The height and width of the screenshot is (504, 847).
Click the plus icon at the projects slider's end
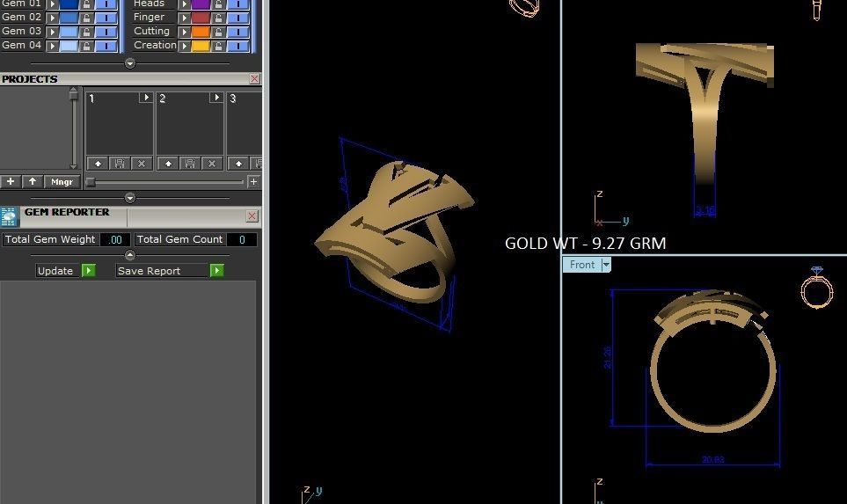click(x=253, y=181)
